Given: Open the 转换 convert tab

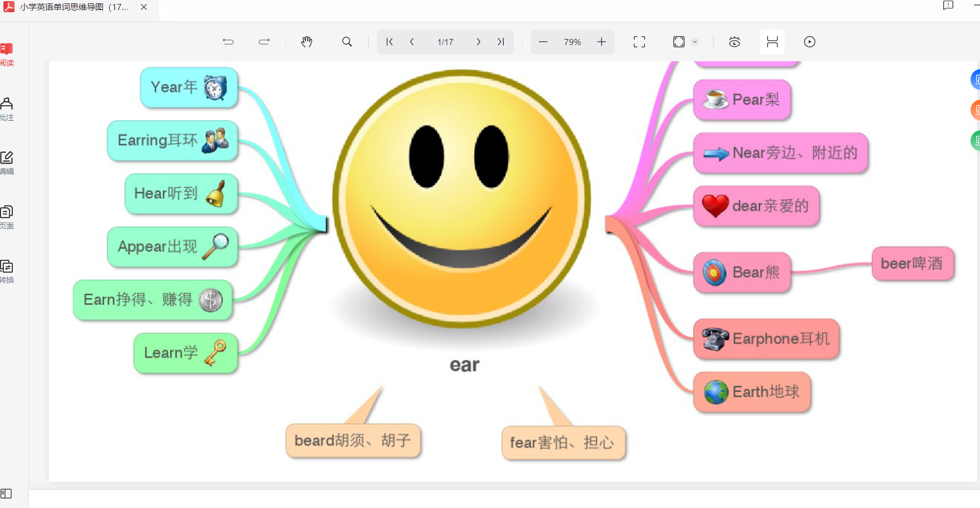Looking at the screenshot, I should tap(7, 272).
